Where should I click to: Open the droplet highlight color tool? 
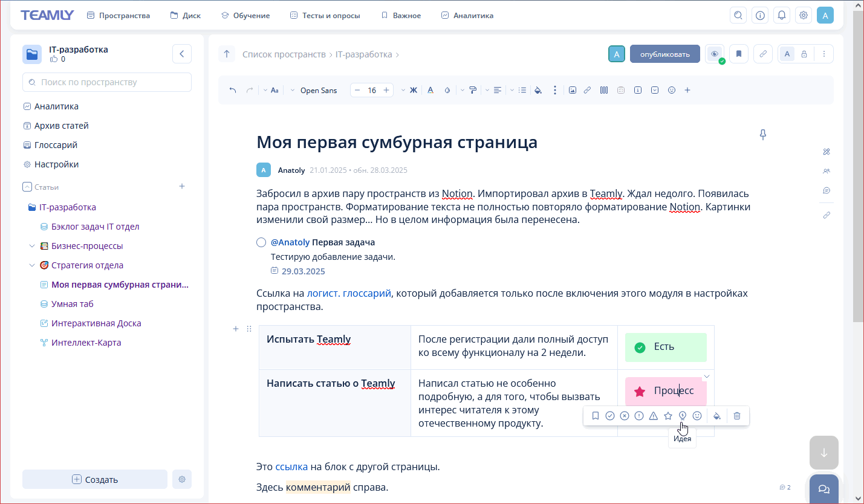pos(447,91)
